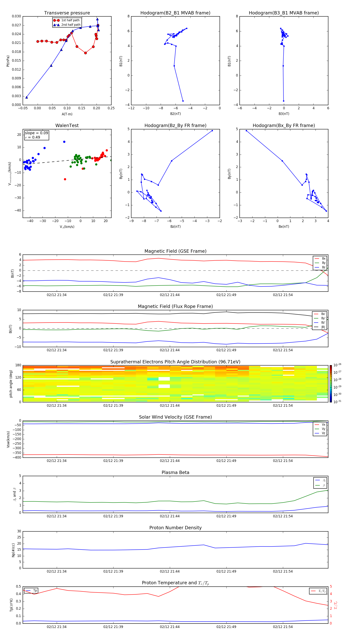Click the 'Magnetic Field (Flux Rope Frame)' title

point(175,307)
